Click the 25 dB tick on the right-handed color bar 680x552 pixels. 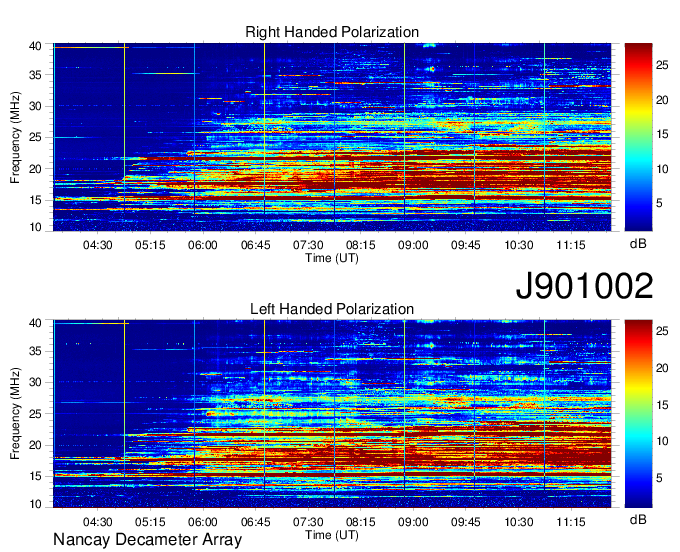coord(662,65)
